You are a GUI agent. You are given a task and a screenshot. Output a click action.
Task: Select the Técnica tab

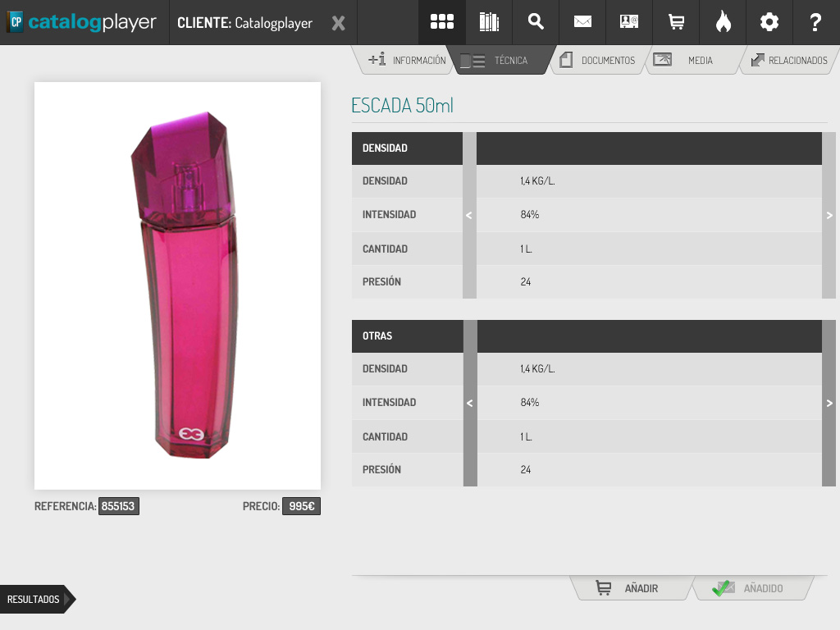point(501,60)
